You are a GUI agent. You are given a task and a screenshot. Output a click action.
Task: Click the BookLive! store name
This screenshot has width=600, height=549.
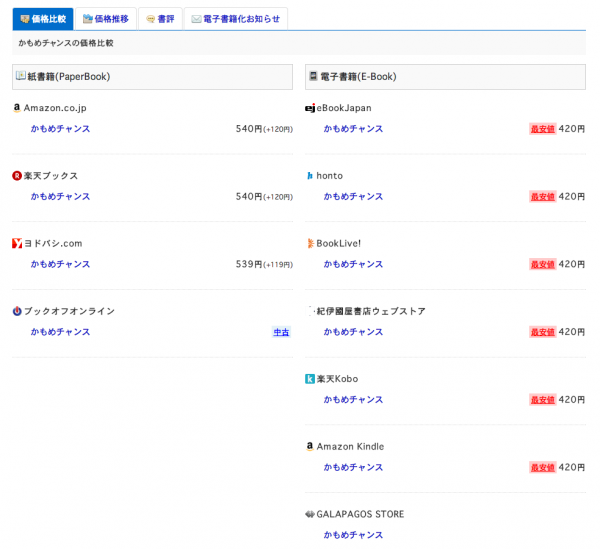(x=338, y=243)
